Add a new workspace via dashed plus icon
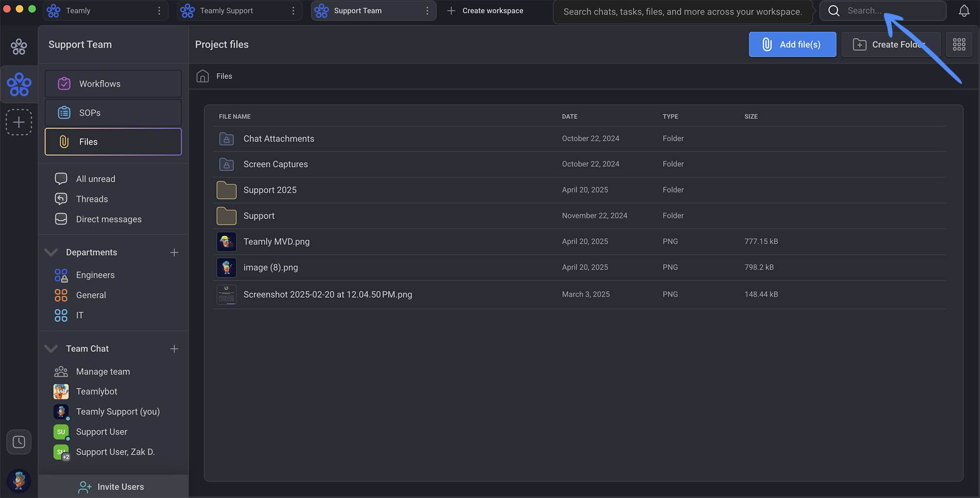The image size is (980, 498). coord(19,122)
